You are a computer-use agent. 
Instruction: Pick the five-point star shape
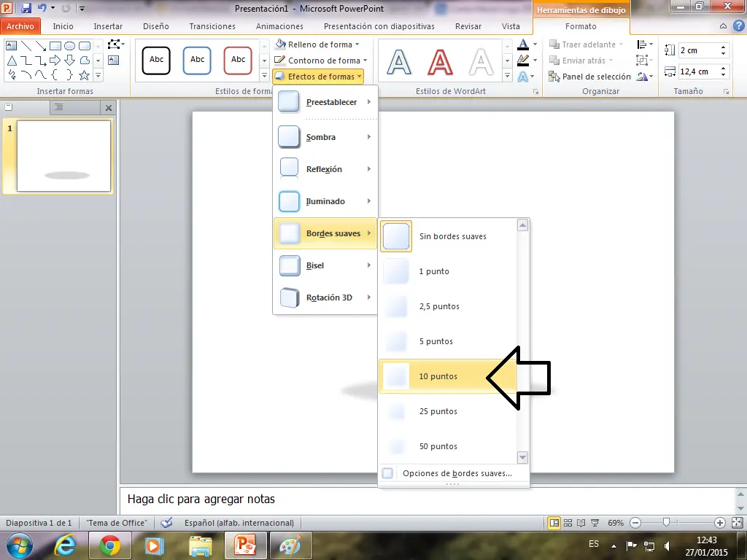(x=85, y=75)
